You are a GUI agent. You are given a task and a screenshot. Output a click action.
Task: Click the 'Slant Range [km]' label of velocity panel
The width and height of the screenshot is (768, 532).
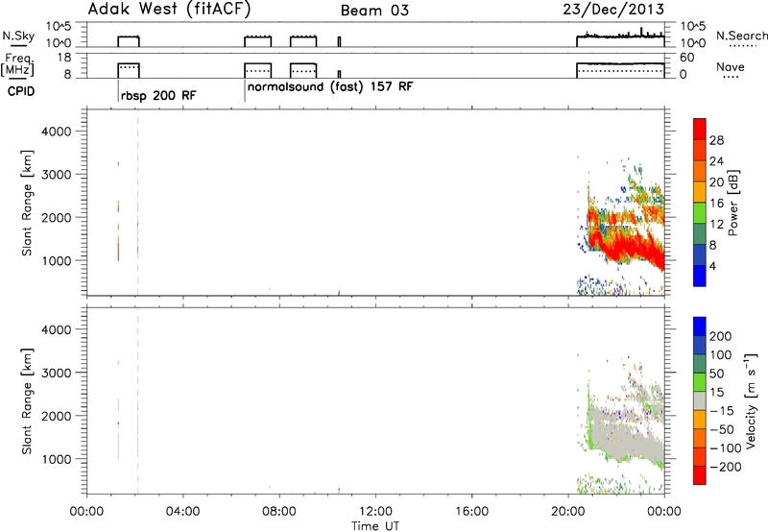[x=27, y=400]
